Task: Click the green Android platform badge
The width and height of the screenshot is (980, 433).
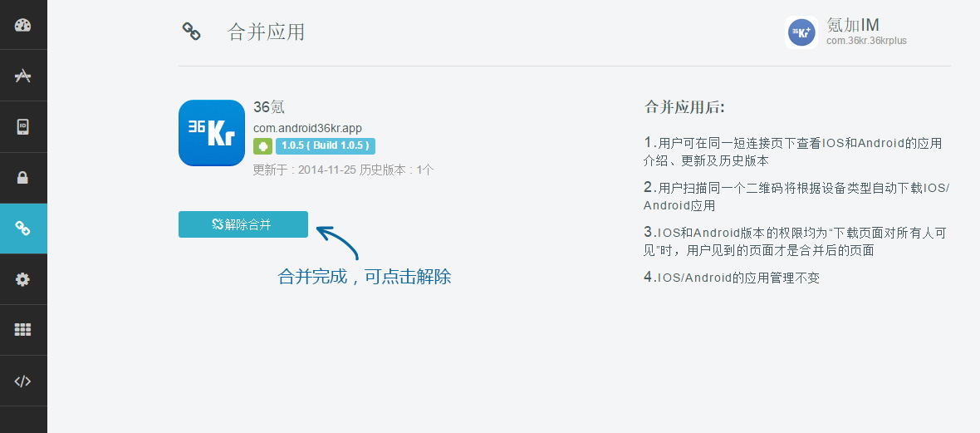Action: pos(262,145)
